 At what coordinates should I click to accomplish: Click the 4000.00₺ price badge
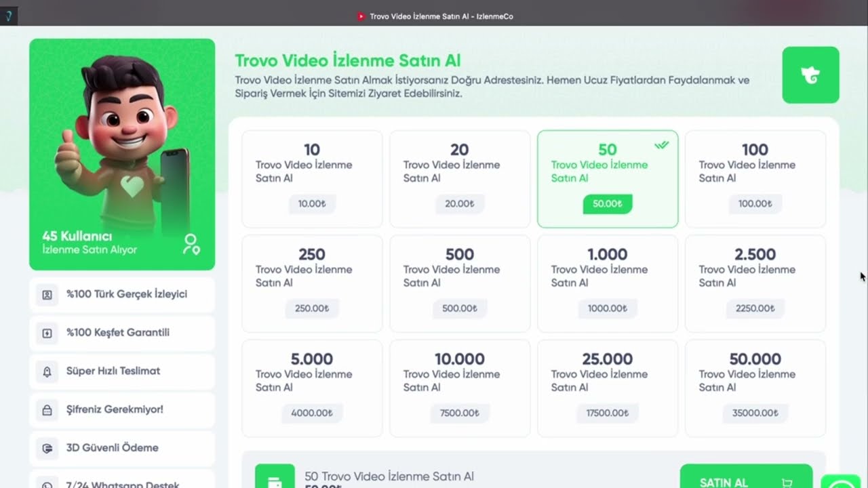[312, 413]
